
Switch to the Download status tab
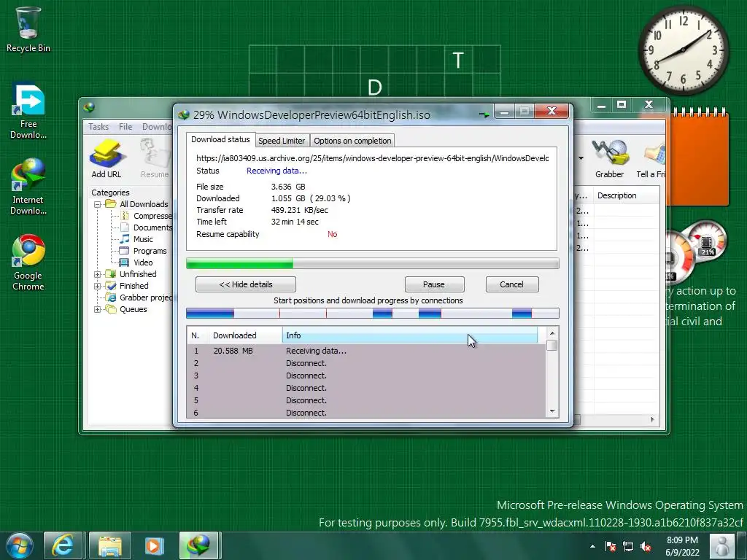tap(220, 139)
